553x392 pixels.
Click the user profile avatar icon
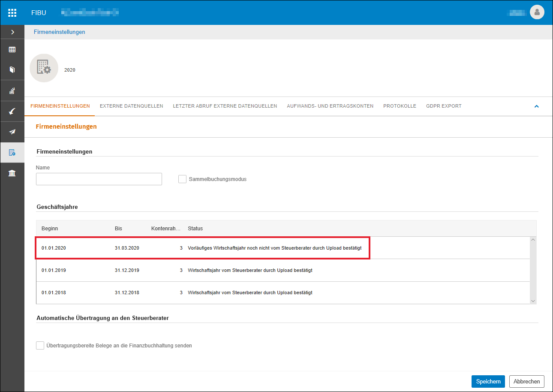pos(537,12)
